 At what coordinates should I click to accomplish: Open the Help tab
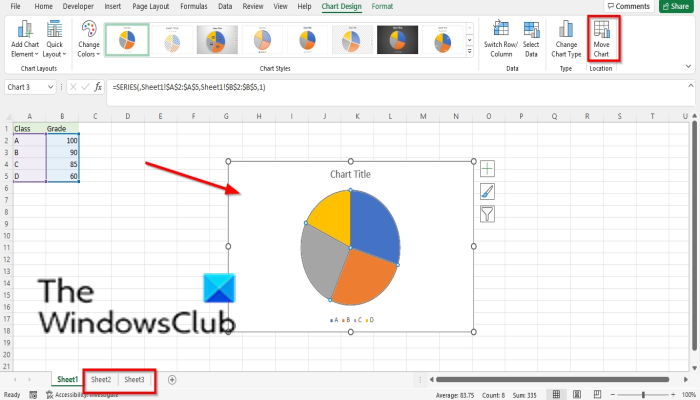(304, 6)
